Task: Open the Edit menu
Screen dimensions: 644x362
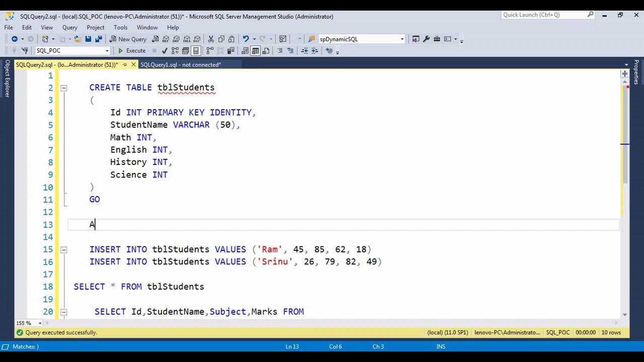Action: [x=27, y=27]
